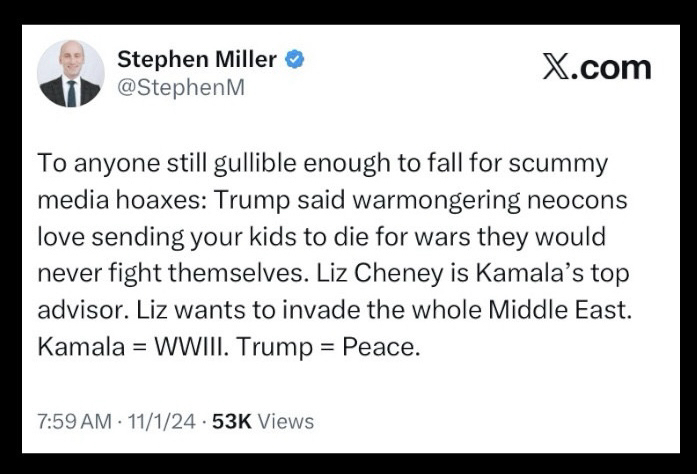This screenshot has width=697, height=474.
Task: Open the Stephen Miller display name
Action: coord(197,60)
